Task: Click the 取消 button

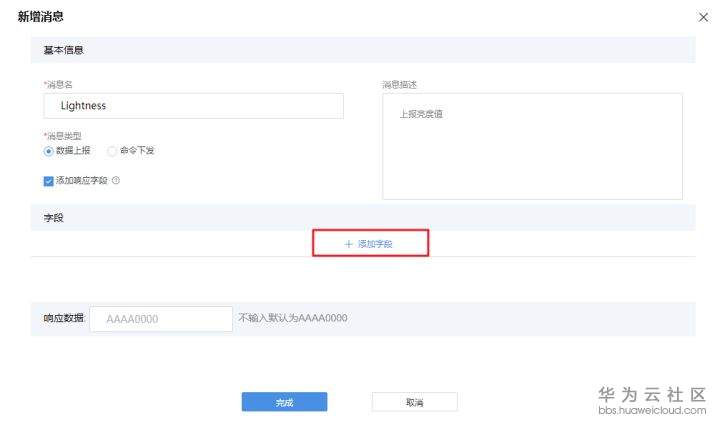Action: (415, 402)
